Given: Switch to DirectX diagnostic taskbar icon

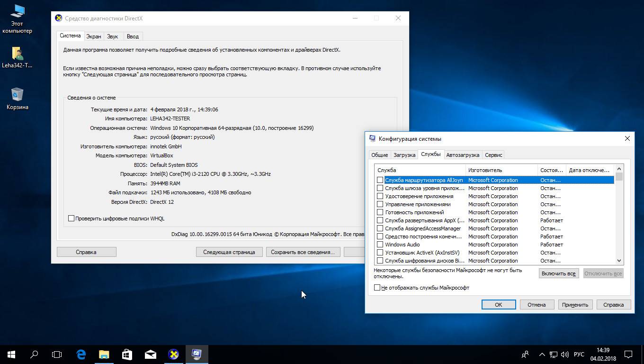Looking at the screenshot, I should pos(174,354).
